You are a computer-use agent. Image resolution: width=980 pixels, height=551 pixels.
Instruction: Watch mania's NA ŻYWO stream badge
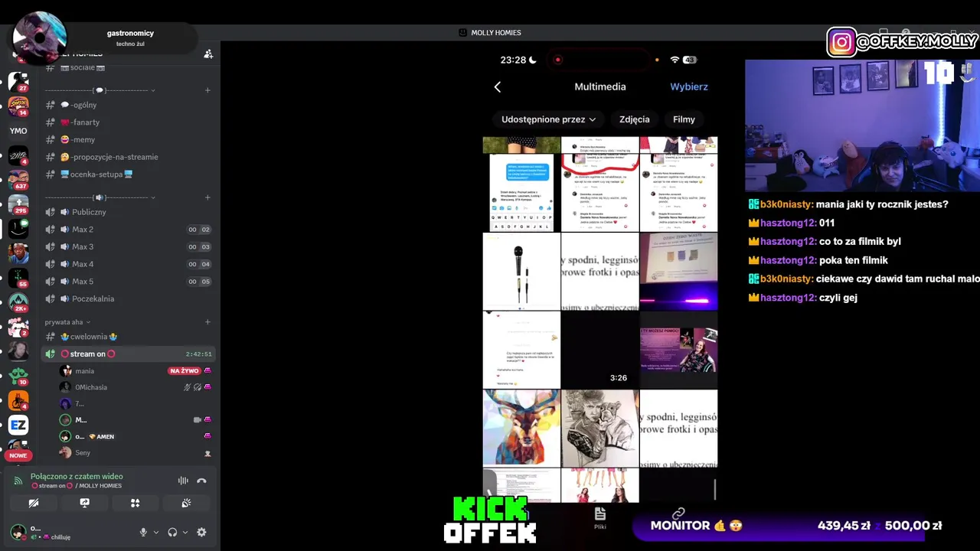(184, 370)
